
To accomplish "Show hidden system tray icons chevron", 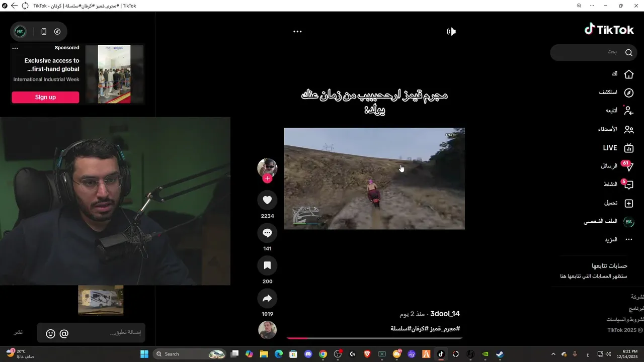I will pos(553,354).
